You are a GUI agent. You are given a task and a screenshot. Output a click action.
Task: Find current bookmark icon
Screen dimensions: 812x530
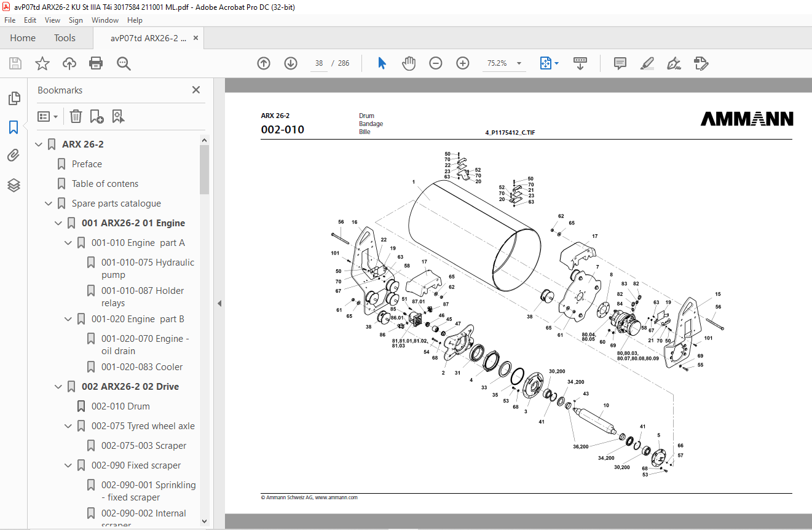118,116
